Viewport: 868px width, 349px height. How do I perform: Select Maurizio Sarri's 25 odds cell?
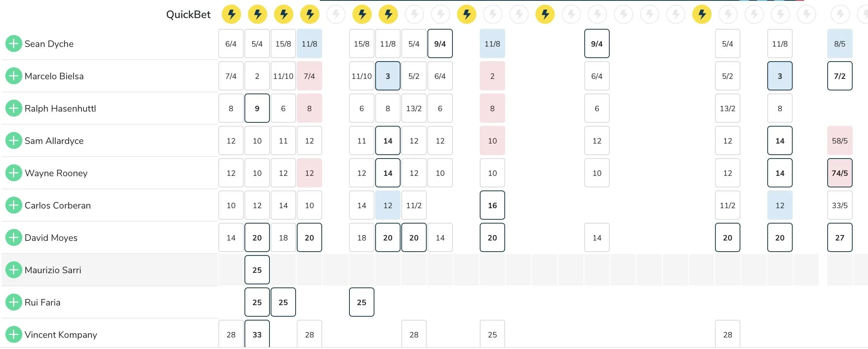coord(257,270)
